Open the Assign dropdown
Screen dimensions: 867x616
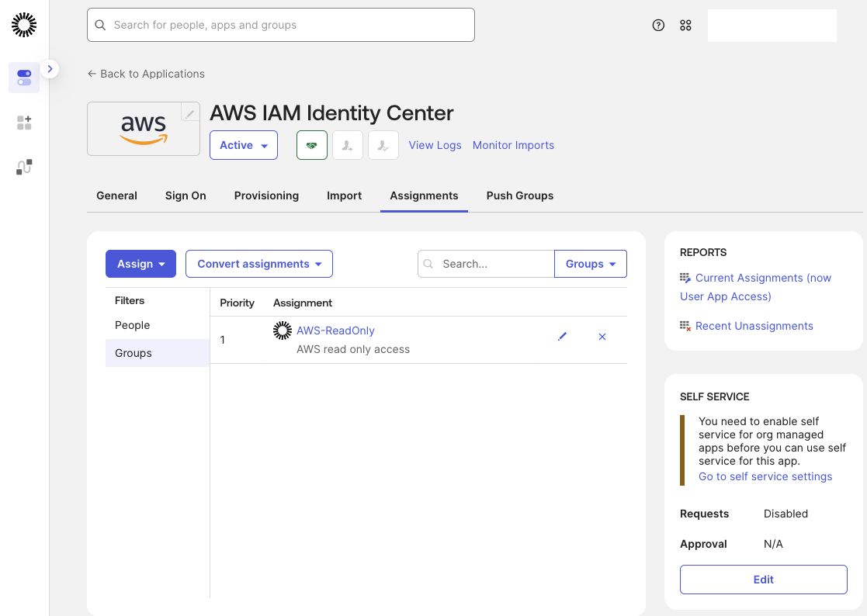(140, 264)
